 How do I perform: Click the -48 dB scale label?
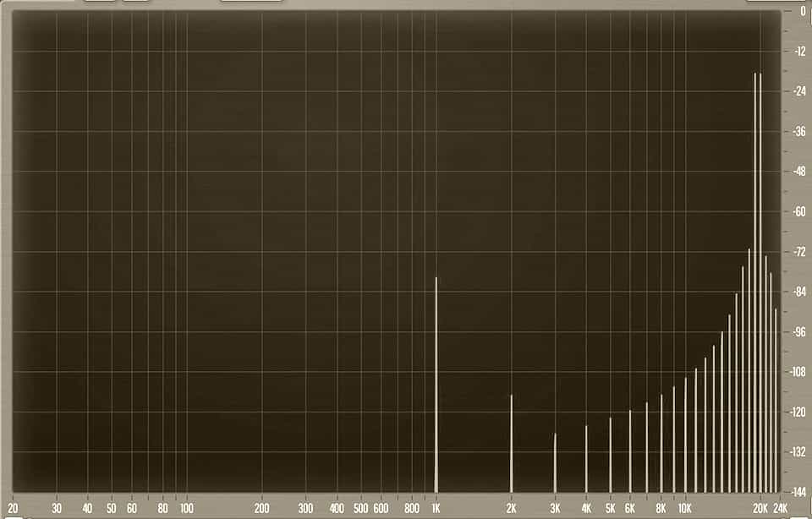(799, 172)
